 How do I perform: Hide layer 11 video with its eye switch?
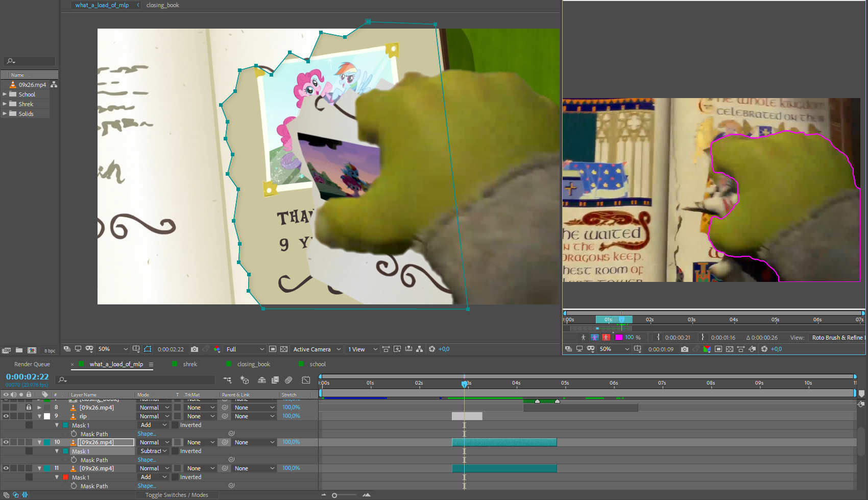(x=6, y=468)
